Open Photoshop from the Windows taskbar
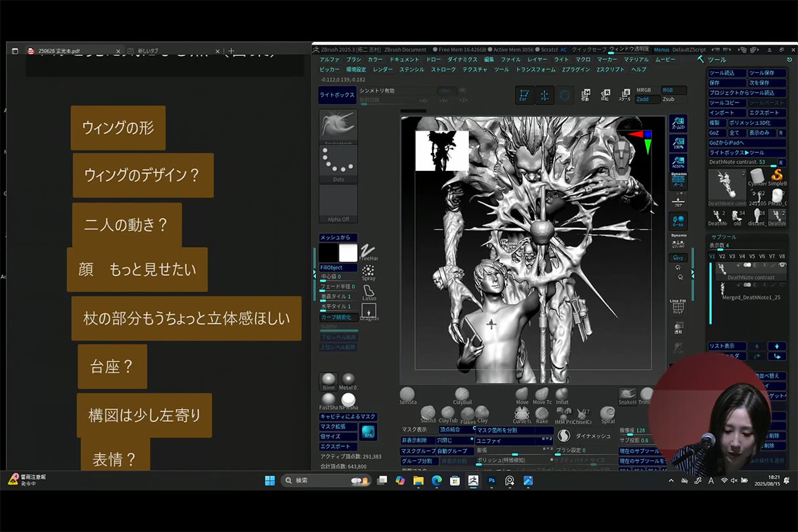This screenshot has width=798, height=532. pos(491,480)
